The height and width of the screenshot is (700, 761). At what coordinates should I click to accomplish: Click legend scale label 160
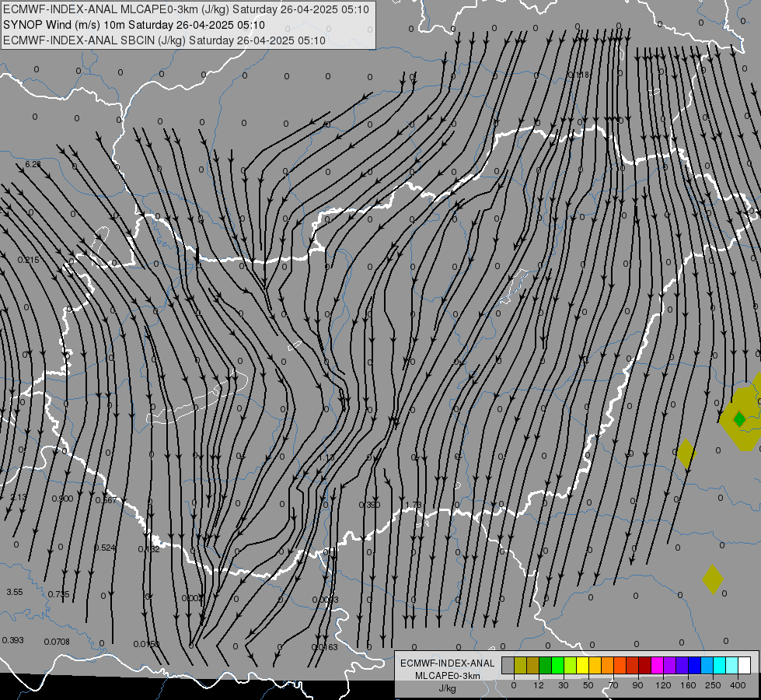click(x=688, y=685)
